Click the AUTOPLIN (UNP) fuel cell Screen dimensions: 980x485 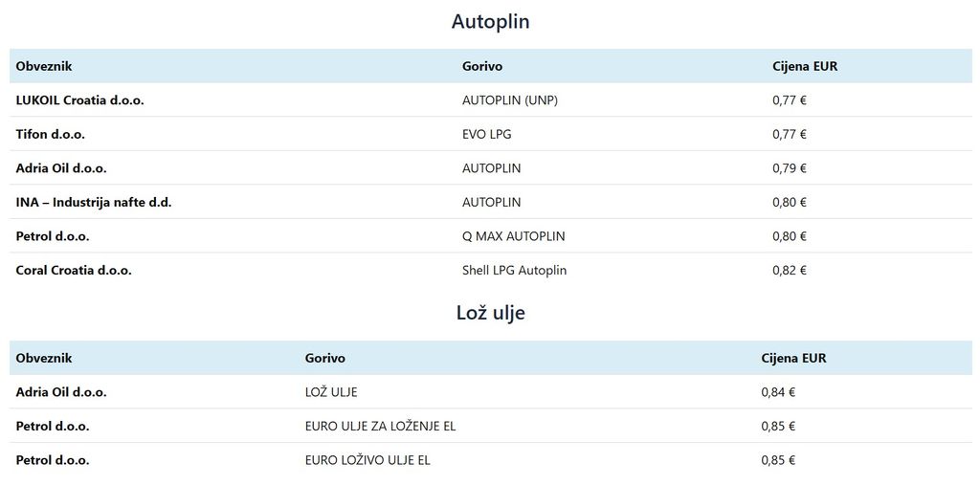click(510, 99)
